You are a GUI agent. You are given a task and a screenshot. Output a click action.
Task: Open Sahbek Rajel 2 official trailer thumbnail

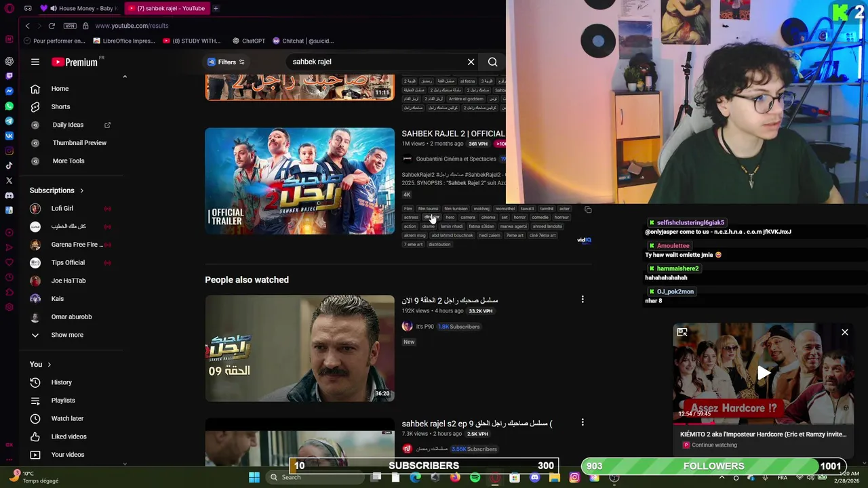click(x=300, y=181)
